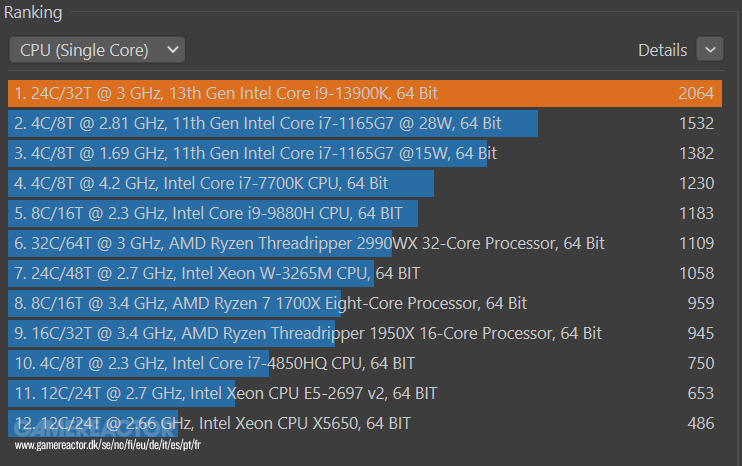Viewport: 742px width, 466px height.
Task: Select the i7-1165G7 @ 28W row
Action: tap(365, 123)
